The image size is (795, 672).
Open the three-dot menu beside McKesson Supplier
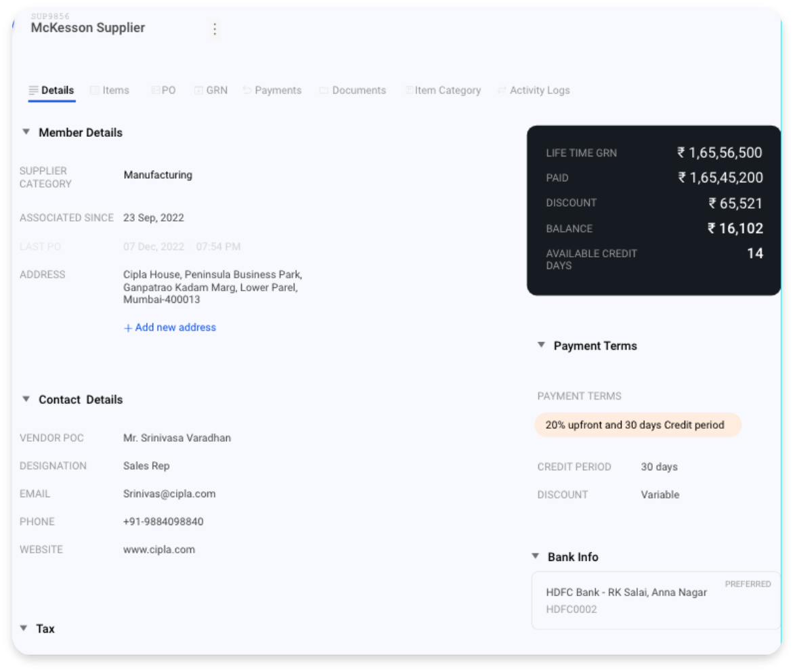[x=215, y=29]
